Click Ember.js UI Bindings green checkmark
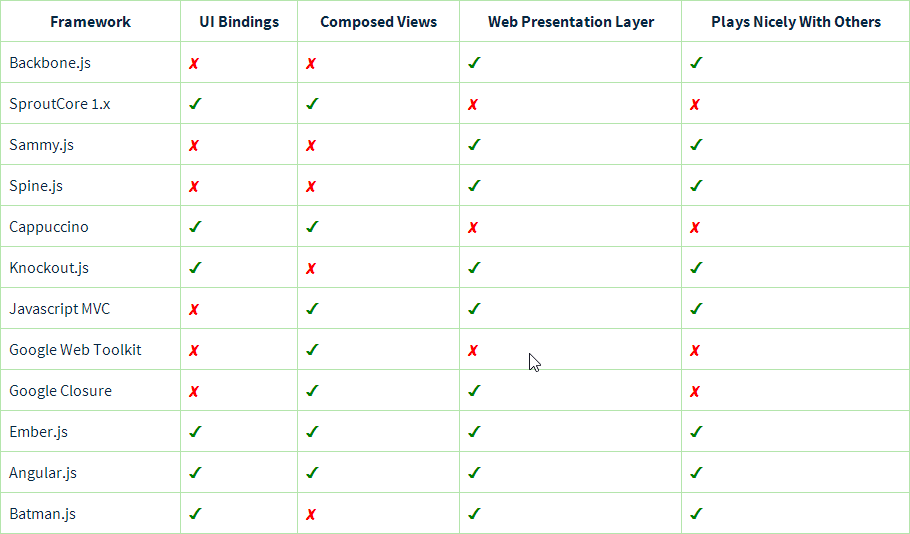The image size is (910, 534). pyautogui.click(x=196, y=431)
